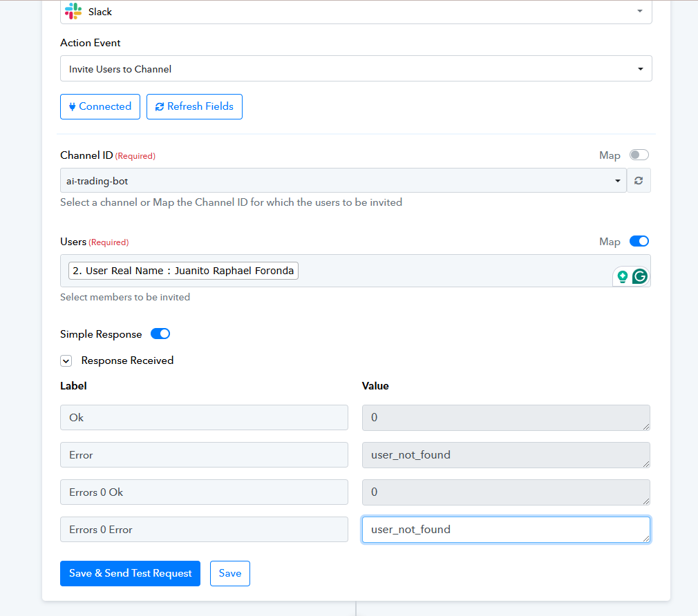Click the 'Channel ID' label
The image size is (698, 616).
coord(86,155)
